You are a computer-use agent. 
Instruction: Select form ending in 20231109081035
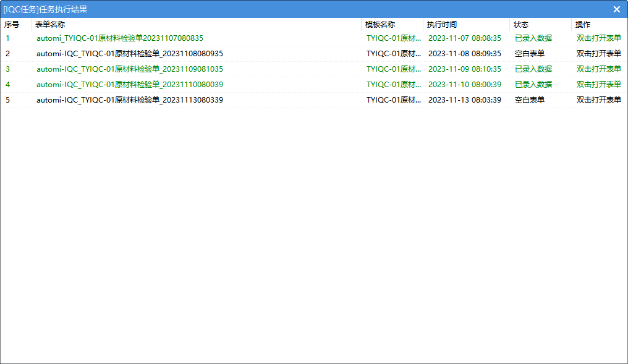pos(130,69)
